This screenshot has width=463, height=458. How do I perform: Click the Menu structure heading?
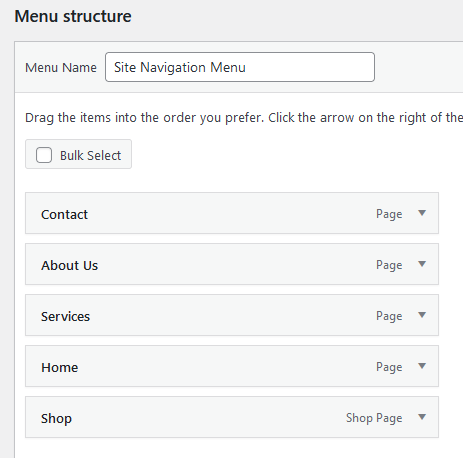[x=73, y=16]
